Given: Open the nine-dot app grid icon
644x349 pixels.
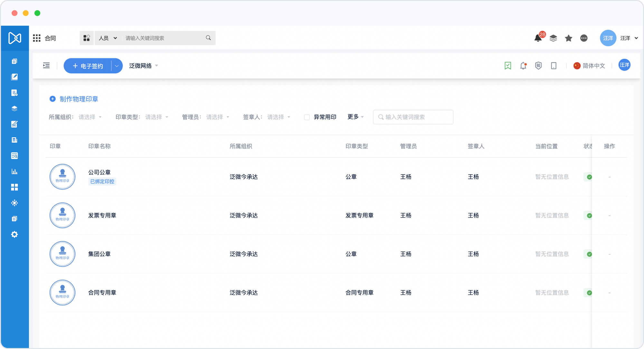Looking at the screenshot, I should coord(37,38).
